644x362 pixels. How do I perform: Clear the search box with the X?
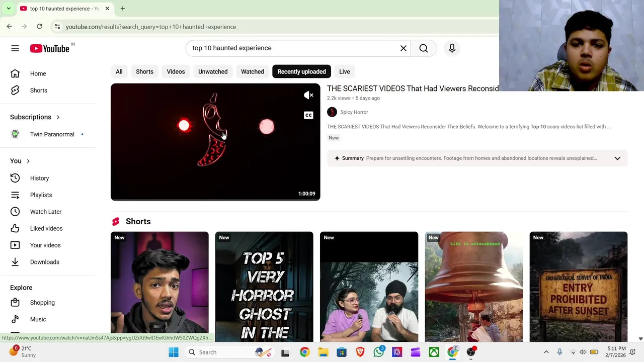[404, 48]
